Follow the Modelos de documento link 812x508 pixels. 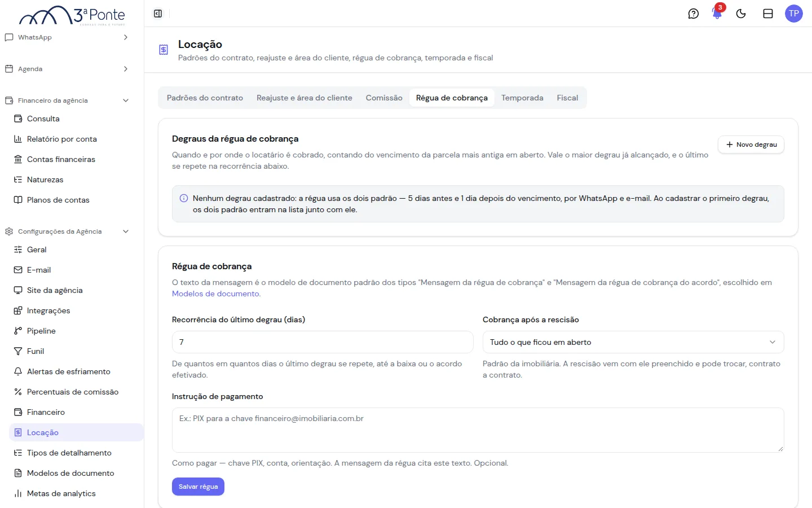[216, 294]
